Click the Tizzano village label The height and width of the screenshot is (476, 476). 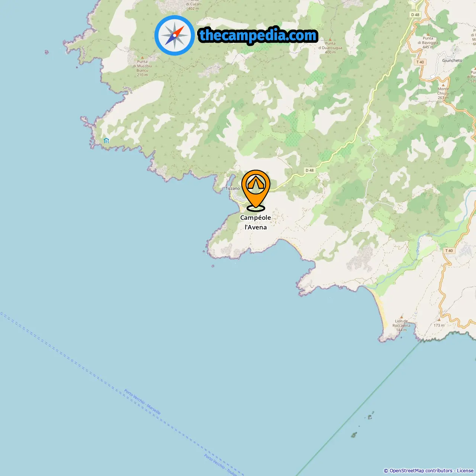[x=232, y=189]
